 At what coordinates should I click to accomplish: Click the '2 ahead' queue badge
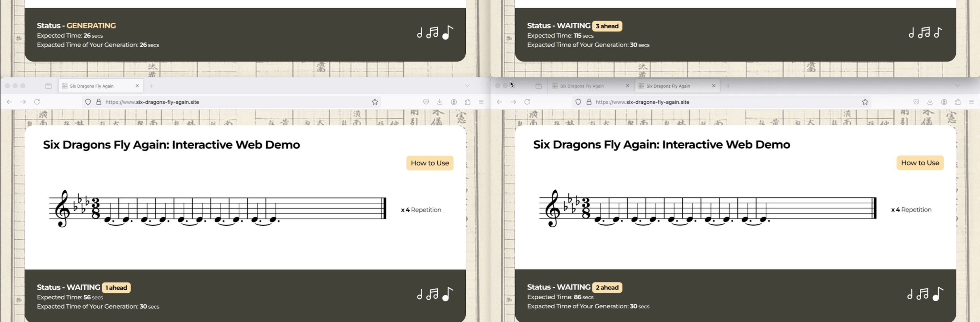(607, 287)
